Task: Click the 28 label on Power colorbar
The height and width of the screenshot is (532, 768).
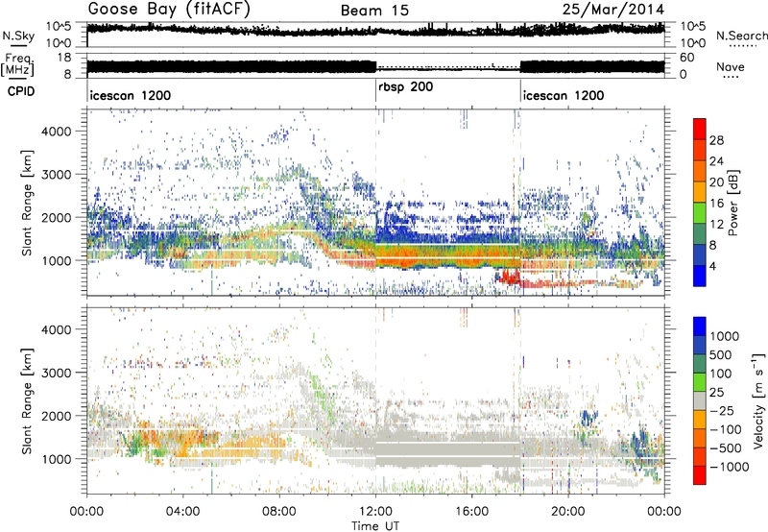Action: tap(716, 140)
